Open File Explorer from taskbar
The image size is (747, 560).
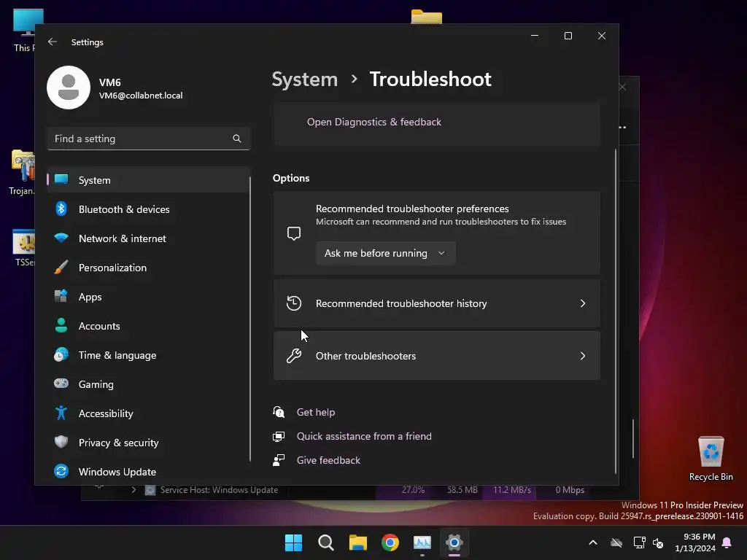357,542
